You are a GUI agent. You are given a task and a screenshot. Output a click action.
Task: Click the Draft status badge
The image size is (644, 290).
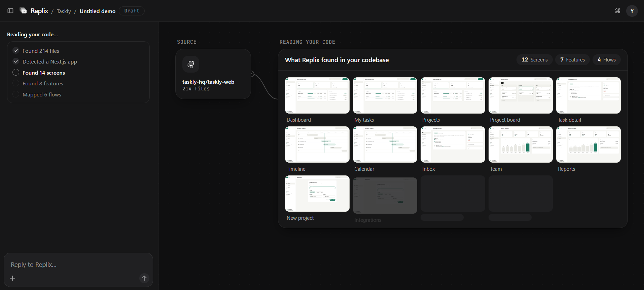click(x=132, y=11)
